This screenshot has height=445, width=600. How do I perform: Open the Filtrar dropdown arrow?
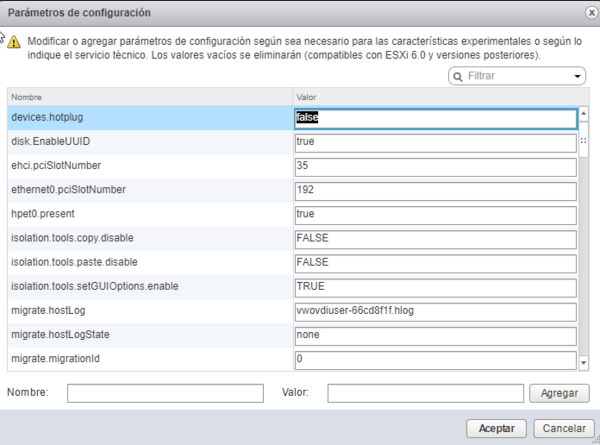[579, 76]
